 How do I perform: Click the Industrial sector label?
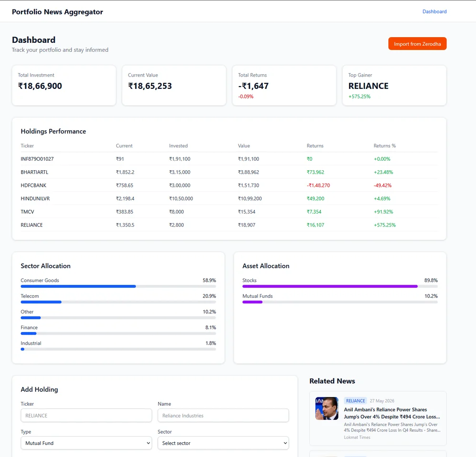(31, 343)
